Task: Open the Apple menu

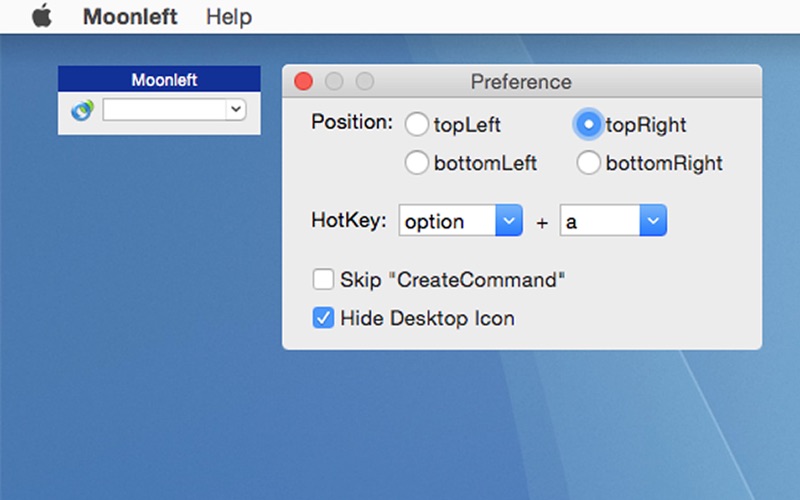Action: tap(42, 16)
